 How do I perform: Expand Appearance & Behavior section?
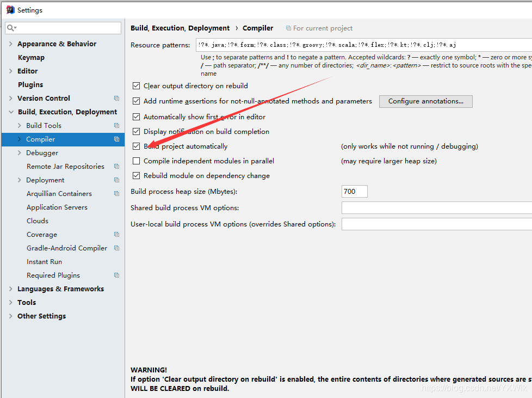[x=10, y=44]
